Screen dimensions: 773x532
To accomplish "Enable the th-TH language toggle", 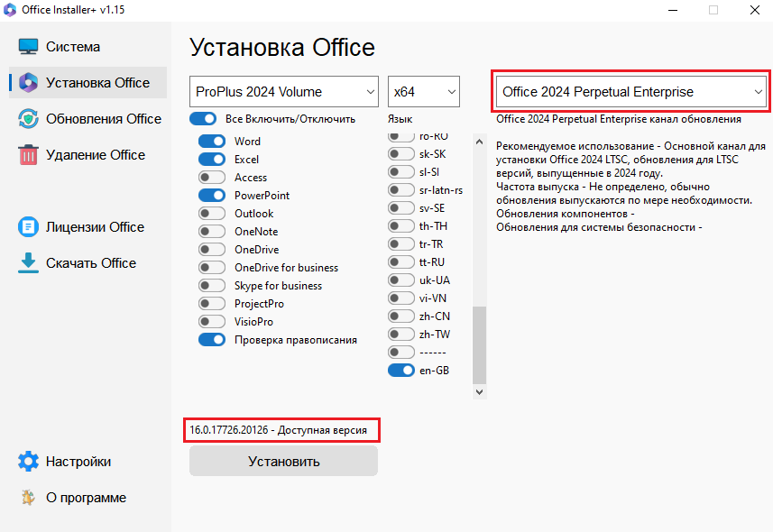I will point(401,225).
